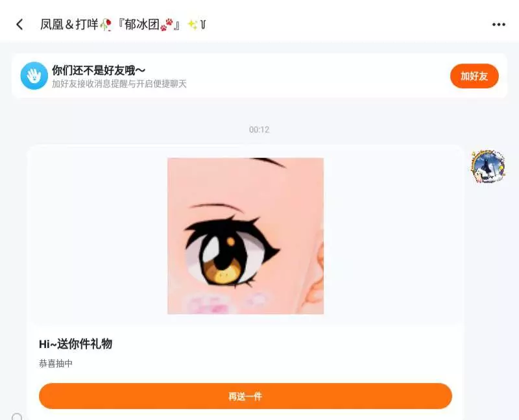Click the blue waving hand icon
The width and height of the screenshot is (519, 420).
click(34, 76)
